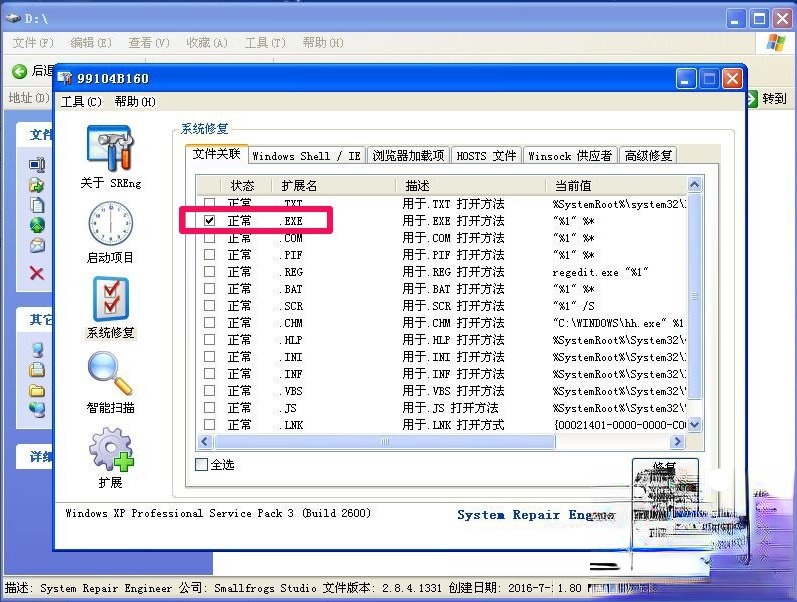Image resolution: width=797 pixels, height=602 pixels.
Task: Open the 文件(F) menu in the D:\ window
Action: tap(33, 43)
